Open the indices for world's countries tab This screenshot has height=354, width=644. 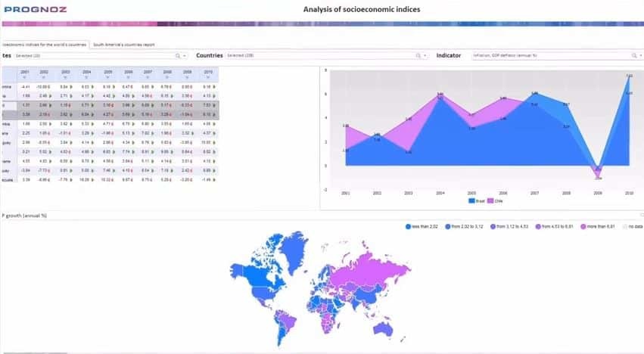point(44,45)
